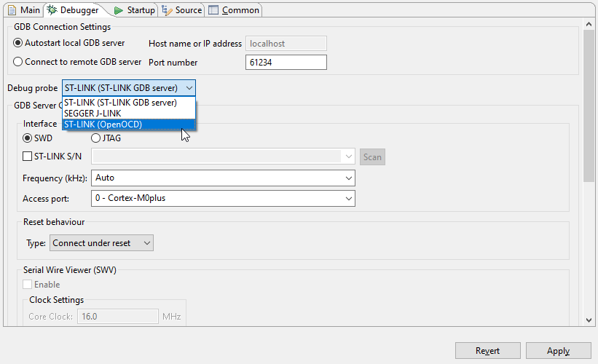Choose SEGGER J-LINK from the list
The width and height of the screenshot is (598, 364).
129,114
